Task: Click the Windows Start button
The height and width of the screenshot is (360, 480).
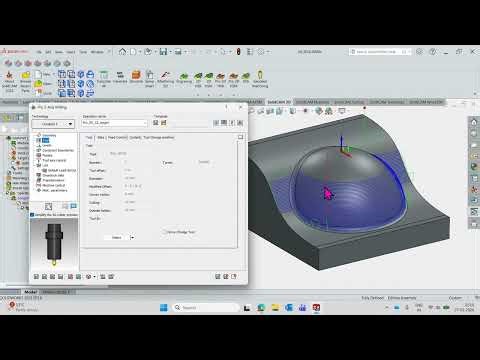Action: click(164, 307)
